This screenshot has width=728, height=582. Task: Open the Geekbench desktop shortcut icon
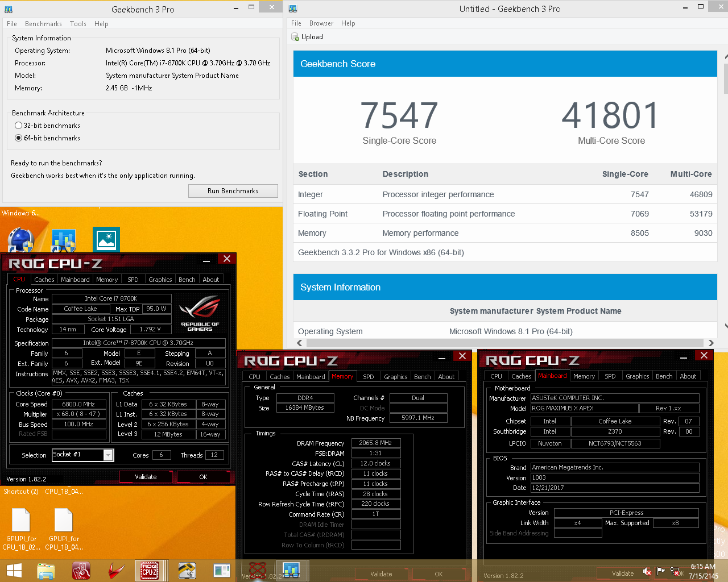(x=63, y=240)
